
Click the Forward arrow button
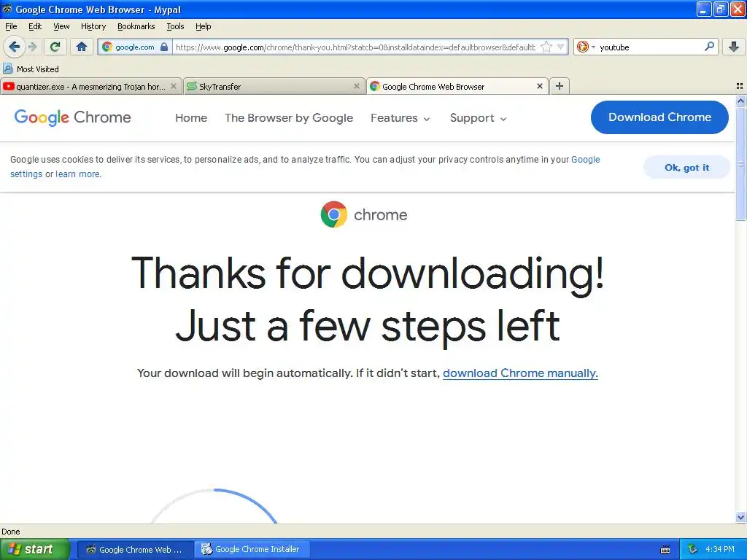(x=32, y=47)
